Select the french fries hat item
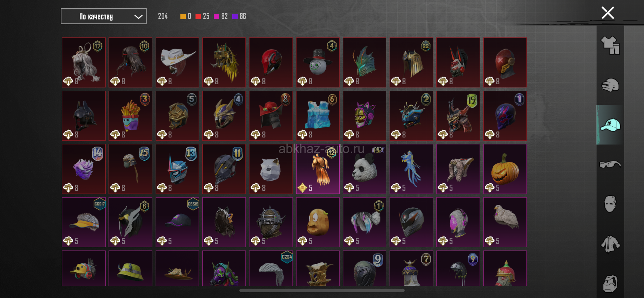644x298 pixels. [130, 116]
